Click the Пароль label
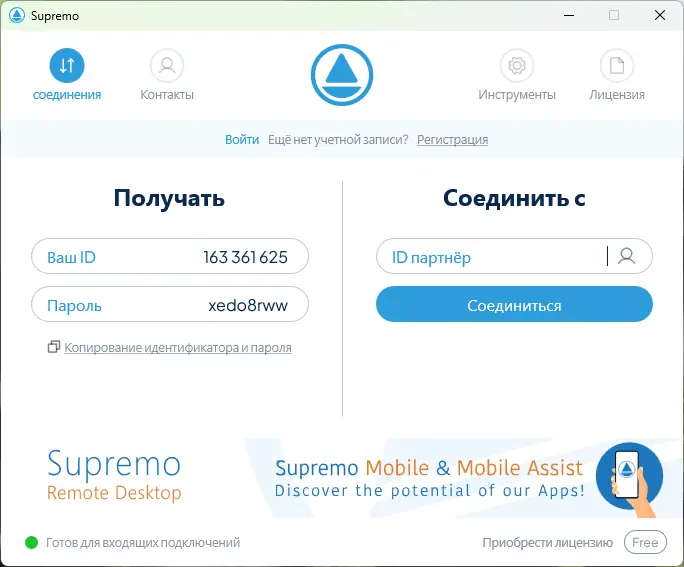The image size is (684, 567). 74,306
